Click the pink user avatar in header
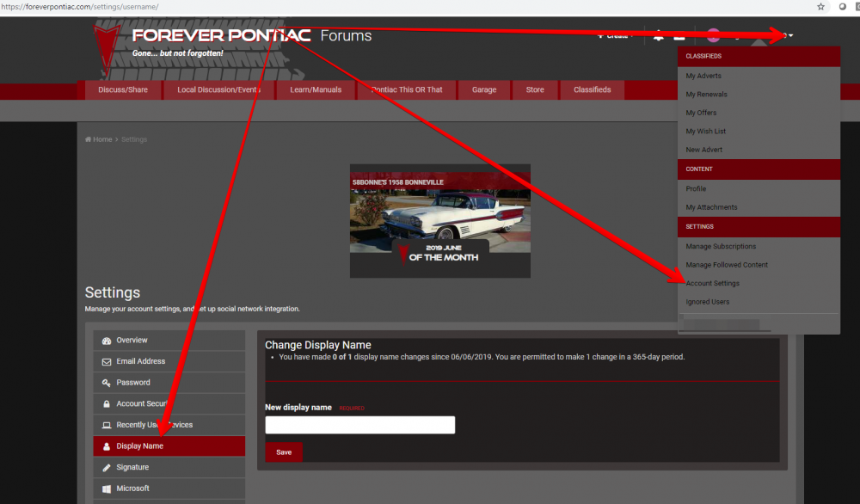Screen dimensions: 860x504 click(713, 35)
